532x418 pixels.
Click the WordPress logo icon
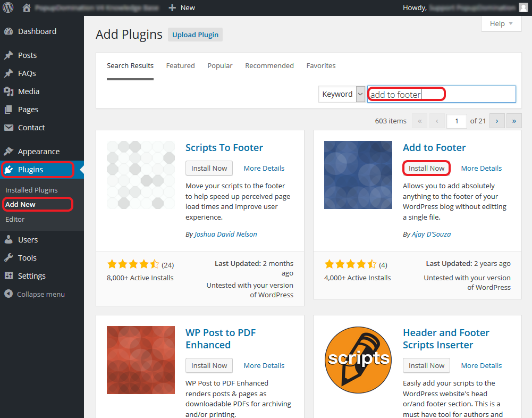click(x=8, y=7)
